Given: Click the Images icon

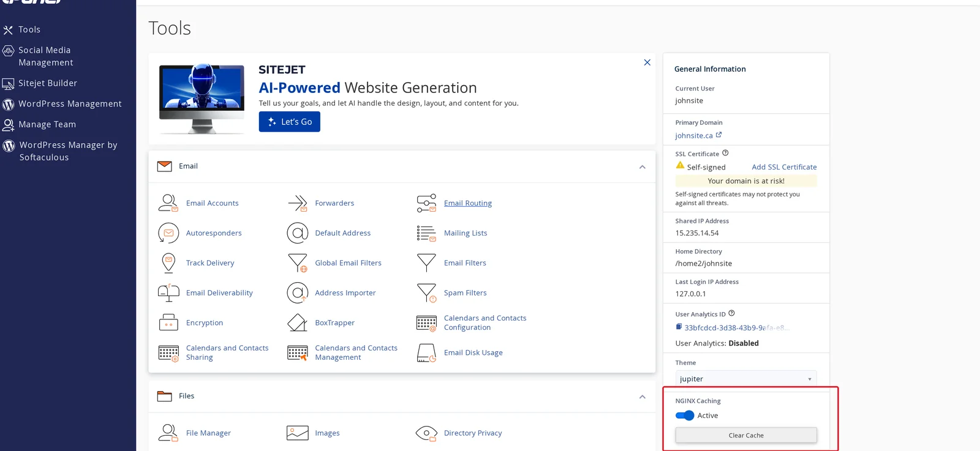Looking at the screenshot, I should [298, 433].
